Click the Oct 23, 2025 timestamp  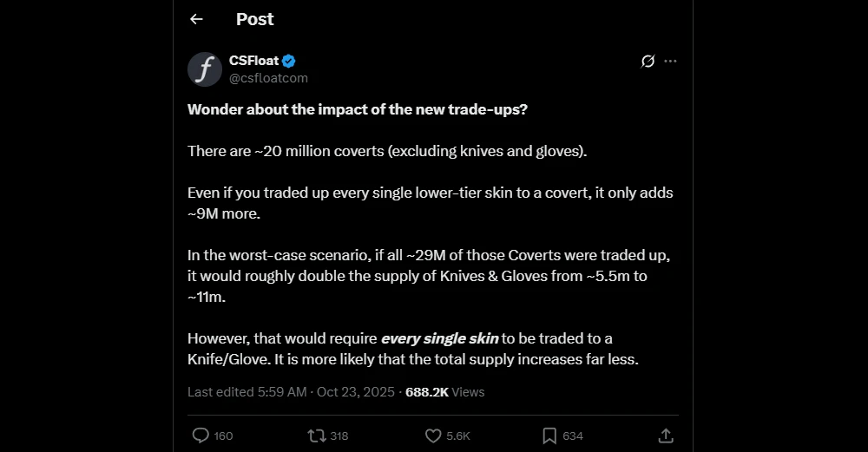(x=355, y=392)
